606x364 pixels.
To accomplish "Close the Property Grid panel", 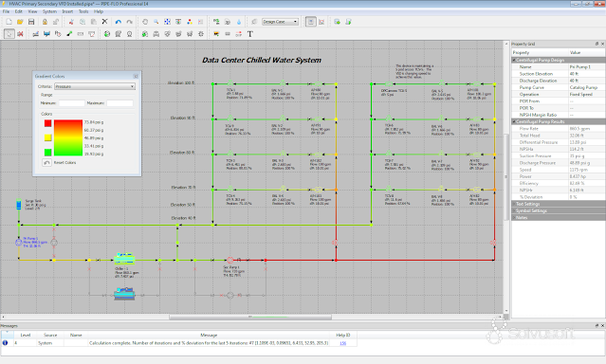I will tap(602, 44).
